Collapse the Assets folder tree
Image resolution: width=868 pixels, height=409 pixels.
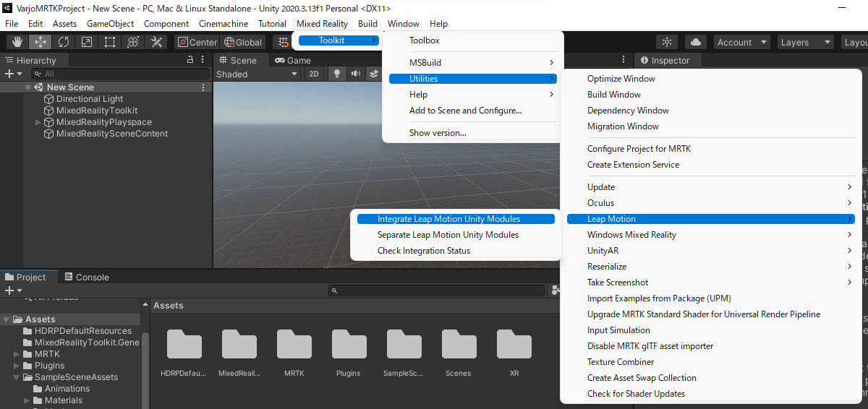coord(7,319)
